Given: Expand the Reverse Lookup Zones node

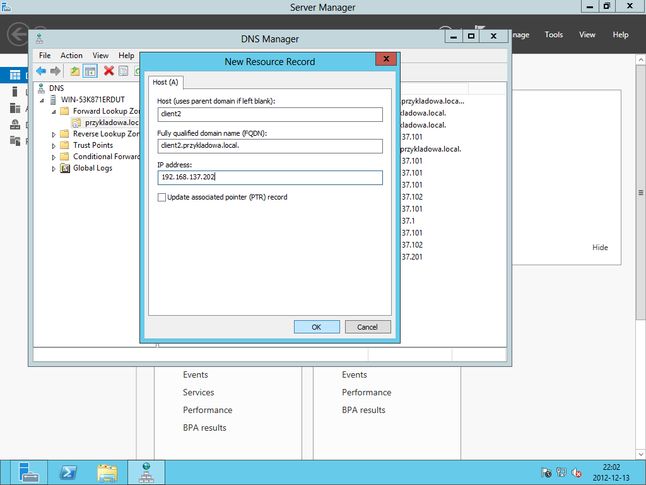Looking at the screenshot, I should click(54, 134).
